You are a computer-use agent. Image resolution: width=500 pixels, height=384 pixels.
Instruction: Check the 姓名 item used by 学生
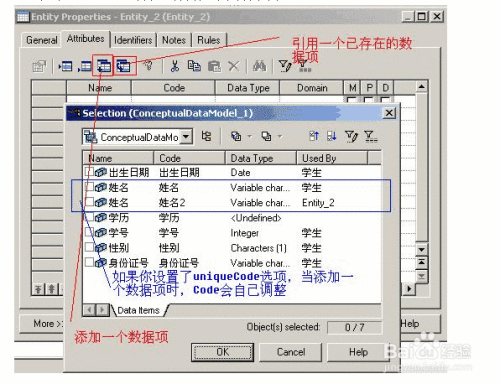coord(89,187)
